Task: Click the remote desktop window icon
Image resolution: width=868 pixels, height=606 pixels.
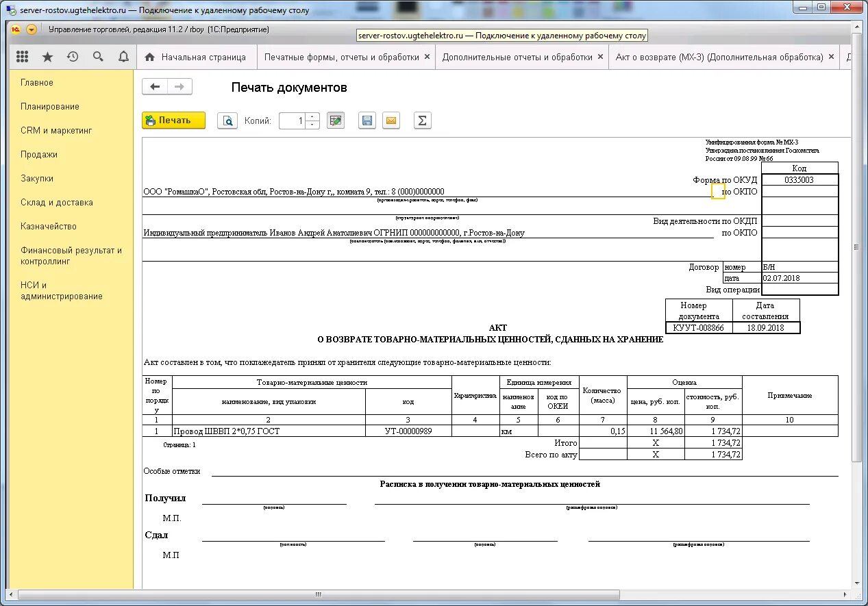Action: [11, 10]
